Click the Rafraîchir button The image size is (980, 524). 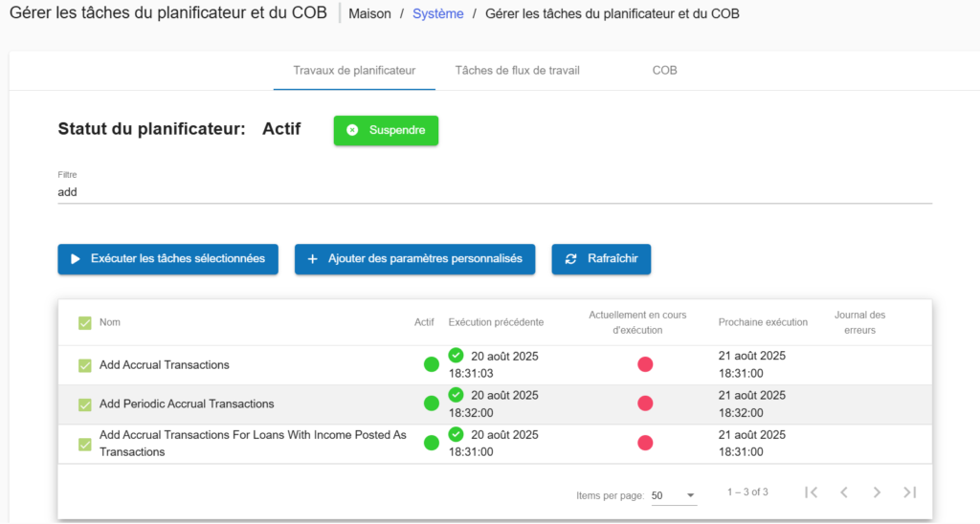(601, 259)
